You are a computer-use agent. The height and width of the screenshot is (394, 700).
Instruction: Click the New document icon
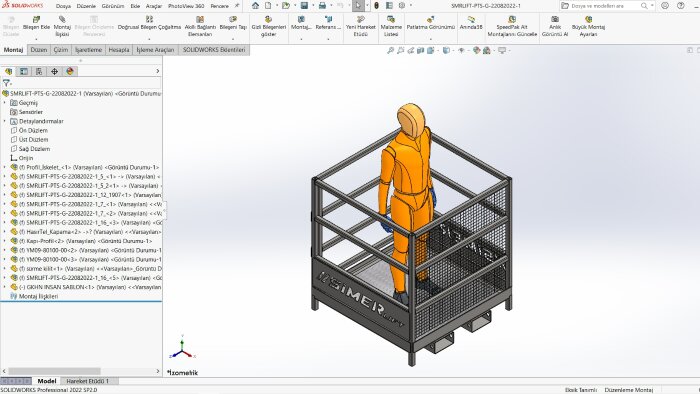pos(268,5)
